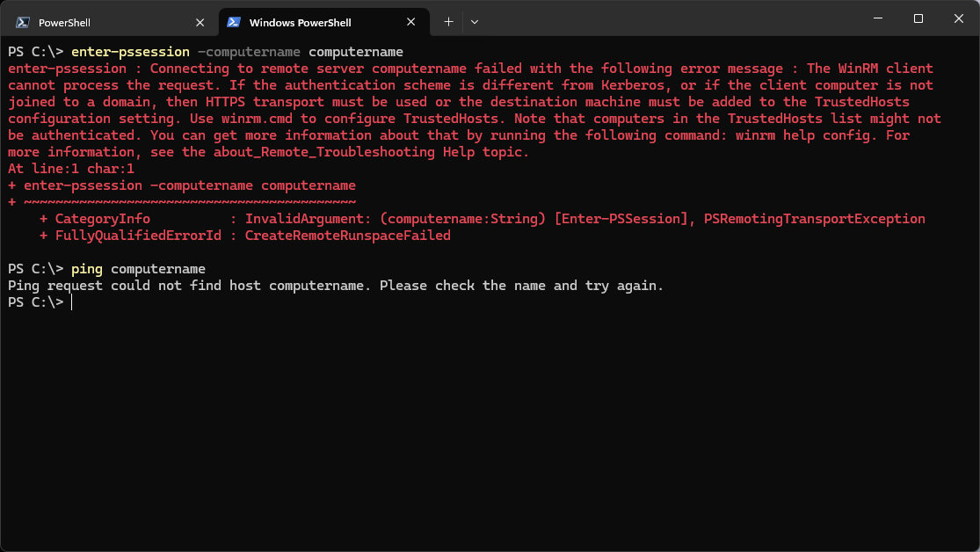
Task: Click the 'CategoryInfo' error line
Action: [482, 219]
